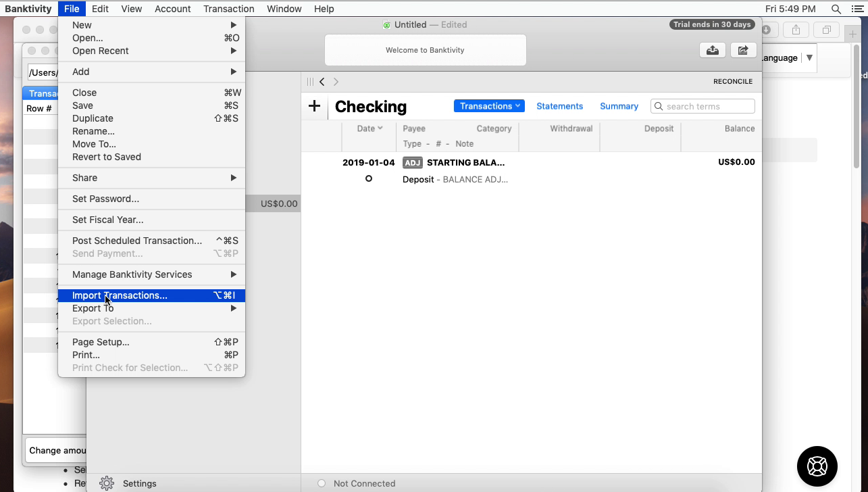This screenshot has height=492, width=868.
Task: Click the reports chart toolbar icon
Action: pyautogui.click(x=743, y=50)
